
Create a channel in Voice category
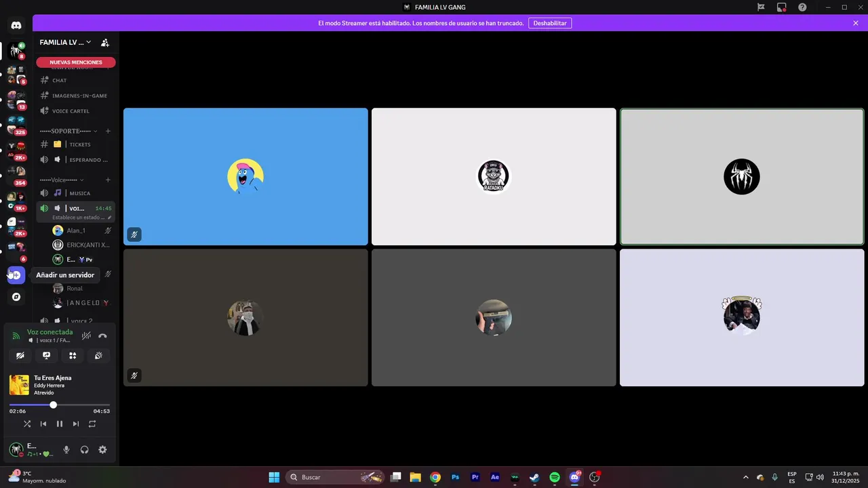coord(108,180)
